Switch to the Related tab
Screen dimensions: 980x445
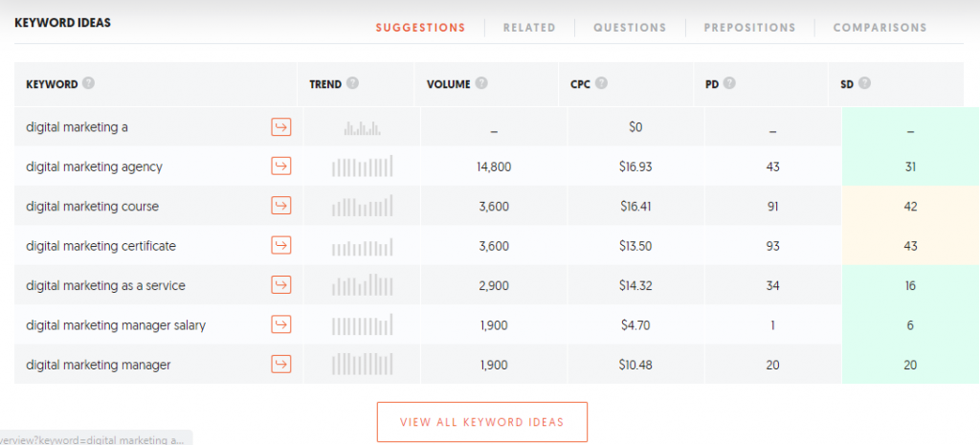pyautogui.click(x=529, y=28)
